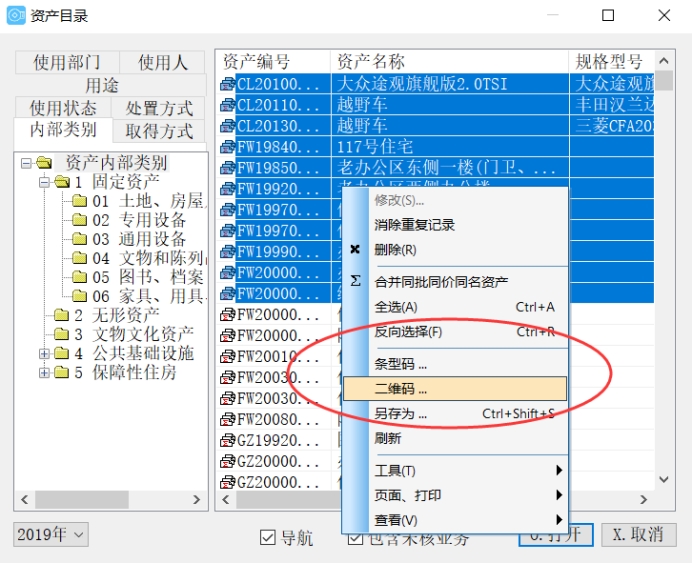
Task: Click the asset icon for FW19920 row
Action: 227,189
